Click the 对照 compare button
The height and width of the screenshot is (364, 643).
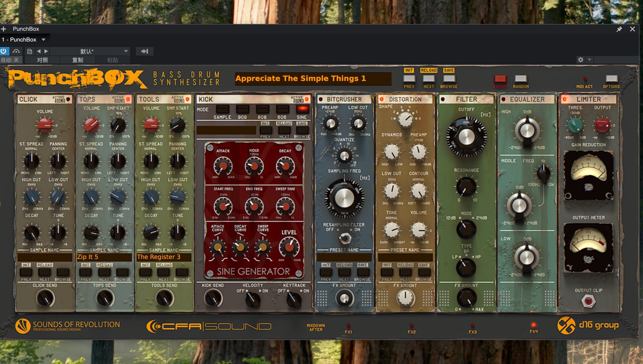pyautogui.click(x=42, y=60)
